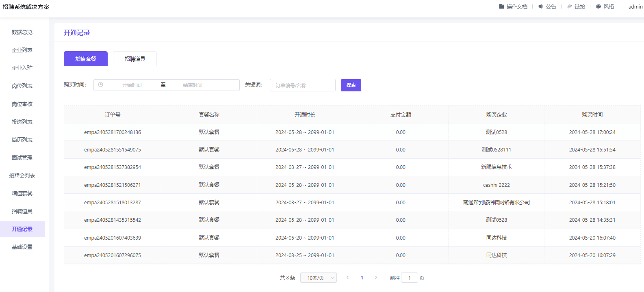Open 企业列表 in the sidebar
644x292 pixels.
(x=22, y=50)
